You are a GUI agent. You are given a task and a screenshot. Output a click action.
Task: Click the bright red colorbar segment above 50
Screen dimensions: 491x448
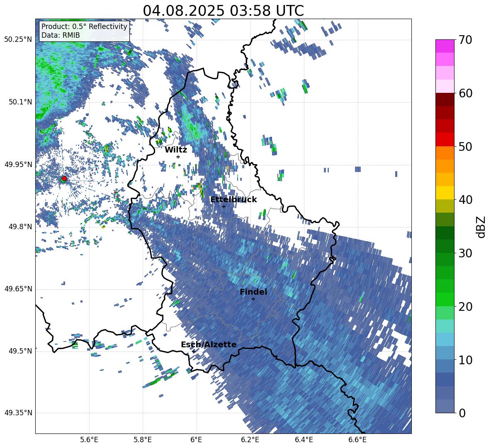coord(445,140)
